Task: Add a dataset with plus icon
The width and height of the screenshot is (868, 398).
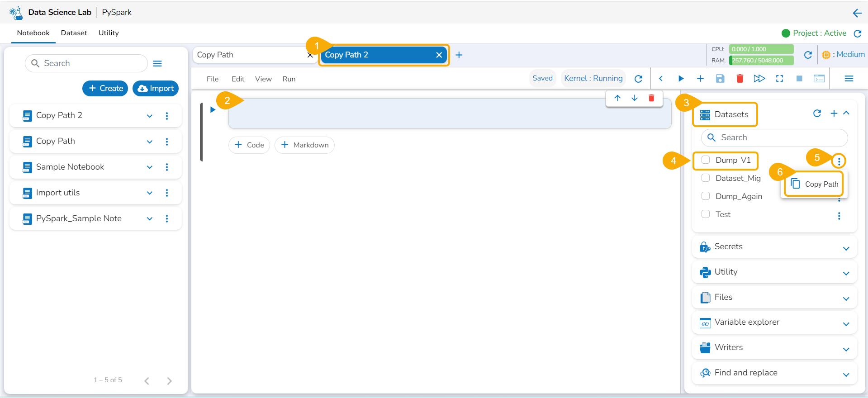Action: [834, 114]
